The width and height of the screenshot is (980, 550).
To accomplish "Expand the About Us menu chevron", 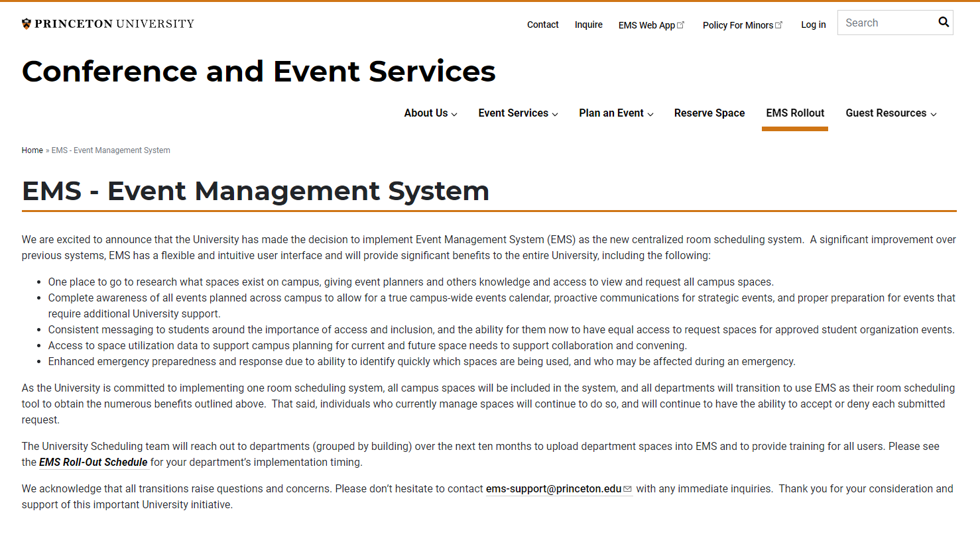I will coord(454,114).
